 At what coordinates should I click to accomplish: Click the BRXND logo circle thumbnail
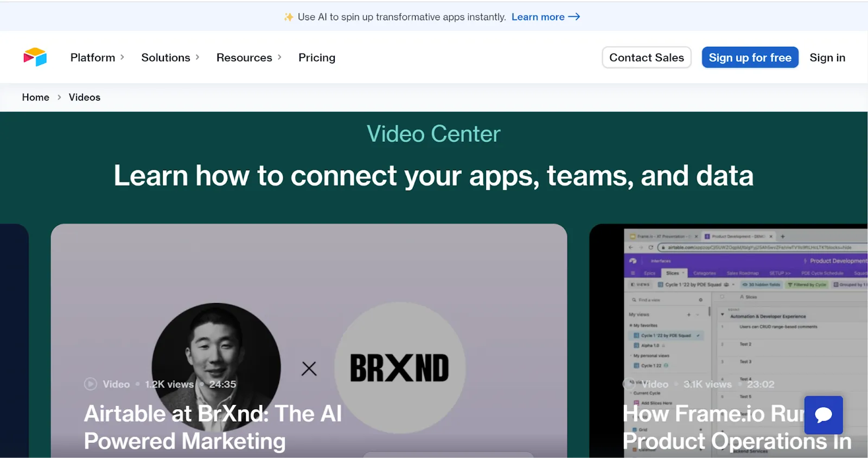(400, 368)
